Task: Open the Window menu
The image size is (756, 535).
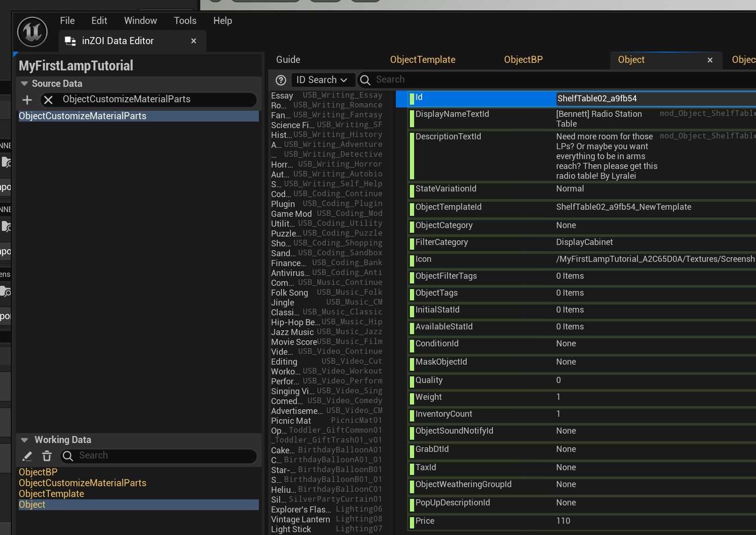Action: [140, 21]
